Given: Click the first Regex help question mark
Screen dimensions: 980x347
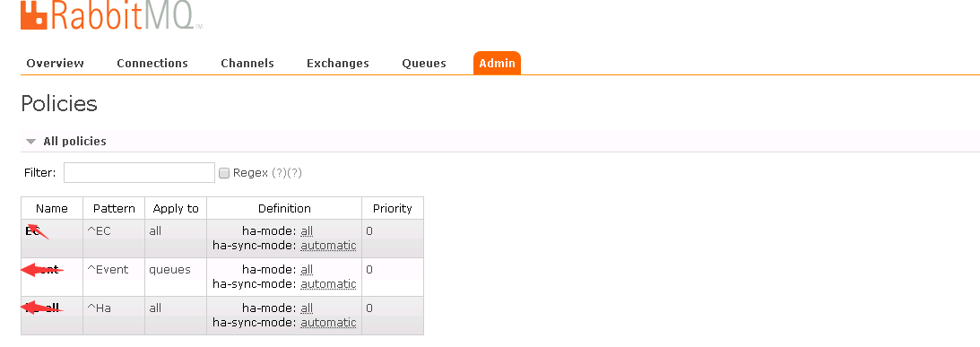Looking at the screenshot, I should pyautogui.click(x=279, y=173).
